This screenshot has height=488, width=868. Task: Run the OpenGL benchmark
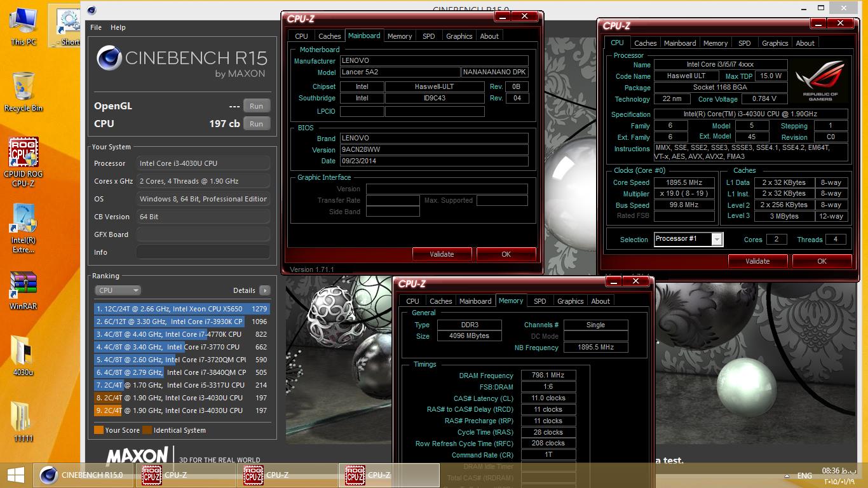tap(256, 106)
